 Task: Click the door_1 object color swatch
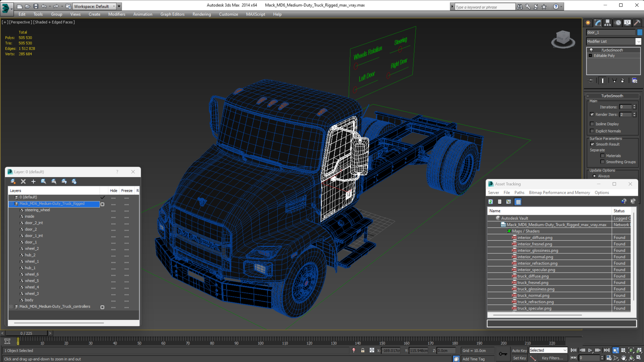point(639,32)
